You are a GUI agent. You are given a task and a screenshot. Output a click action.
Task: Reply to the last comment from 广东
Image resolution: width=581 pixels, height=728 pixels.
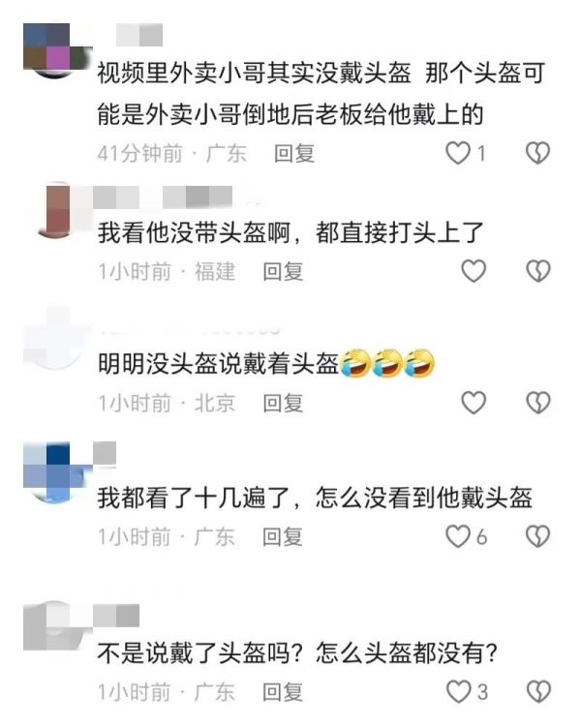[x=283, y=692]
